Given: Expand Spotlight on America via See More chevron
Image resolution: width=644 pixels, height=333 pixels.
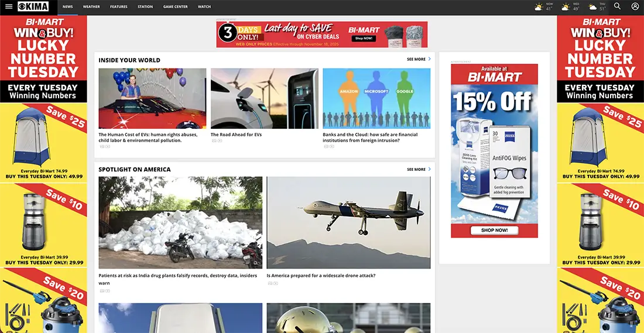Looking at the screenshot, I should [x=429, y=169].
